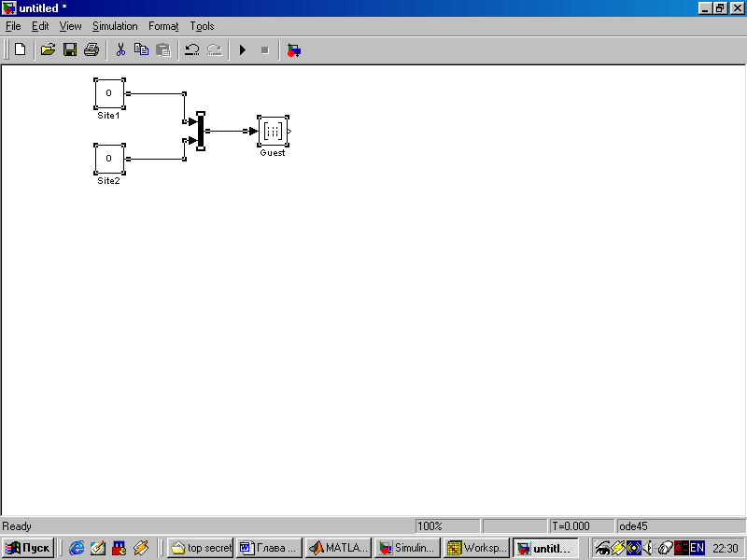Click the third quick launch icon
747x560 pixels.
120,548
